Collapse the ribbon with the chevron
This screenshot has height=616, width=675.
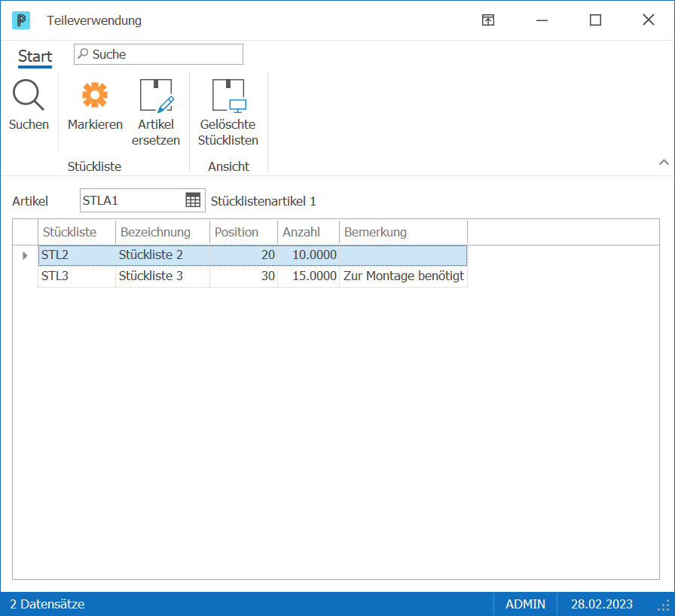(664, 162)
